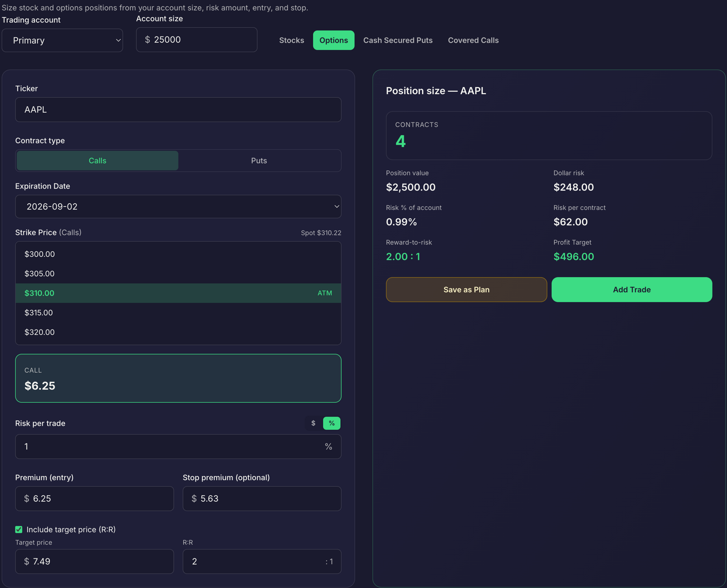Click the Contracts count value 4
This screenshot has width=727, height=588.
point(400,141)
